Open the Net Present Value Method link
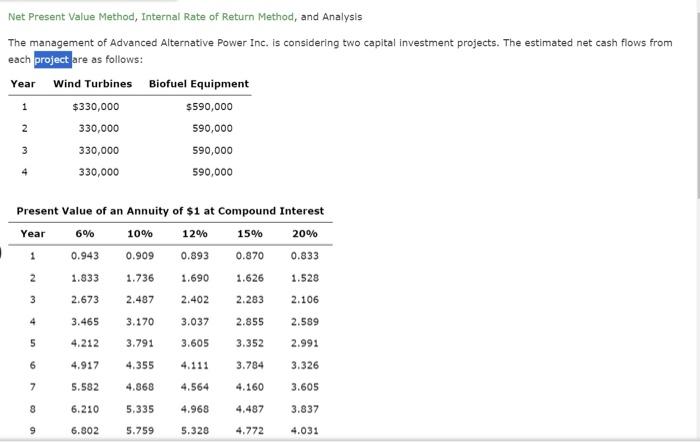The width and height of the screenshot is (700, 442). click(71, 17)
